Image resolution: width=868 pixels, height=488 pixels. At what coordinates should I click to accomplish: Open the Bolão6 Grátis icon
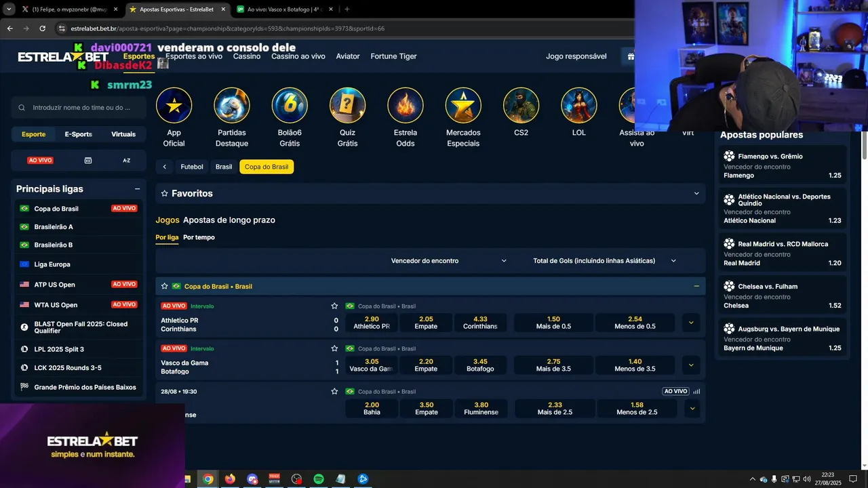(x=290, y=106)
